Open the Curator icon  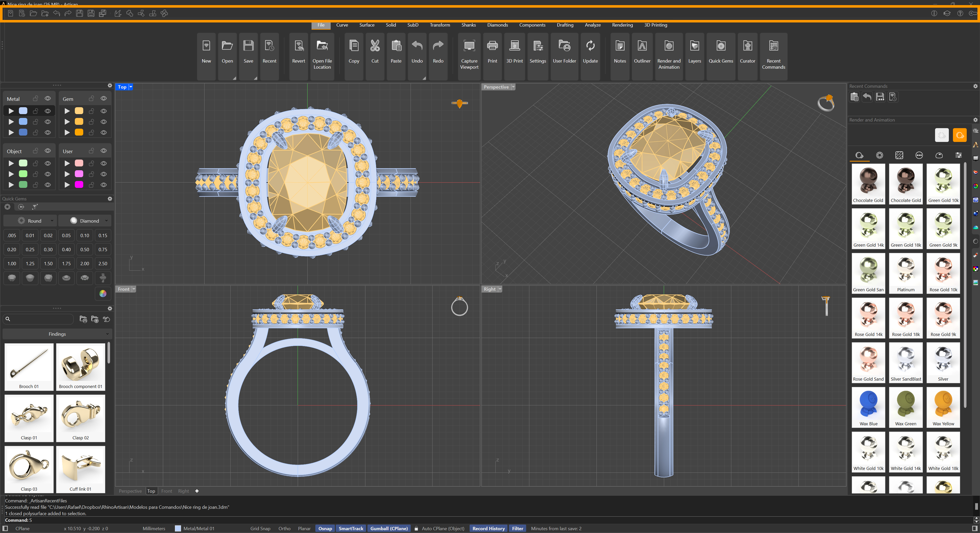pyautogui.click(x=748, y=46)
